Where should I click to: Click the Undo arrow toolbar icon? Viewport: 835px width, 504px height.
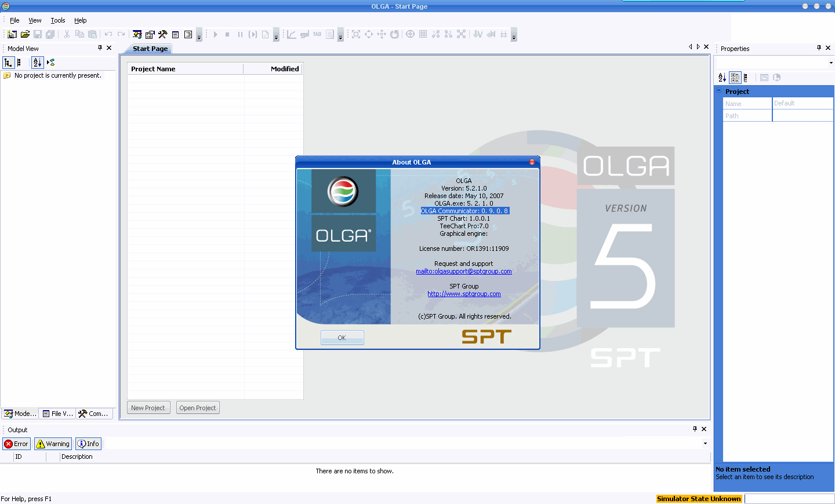click(108, 35)
